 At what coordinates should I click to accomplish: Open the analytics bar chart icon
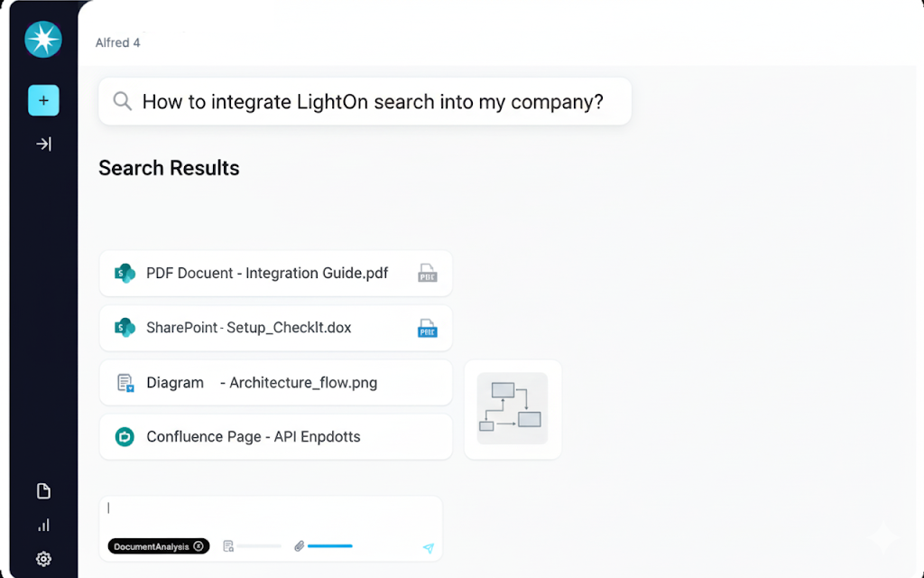[43, 525]
